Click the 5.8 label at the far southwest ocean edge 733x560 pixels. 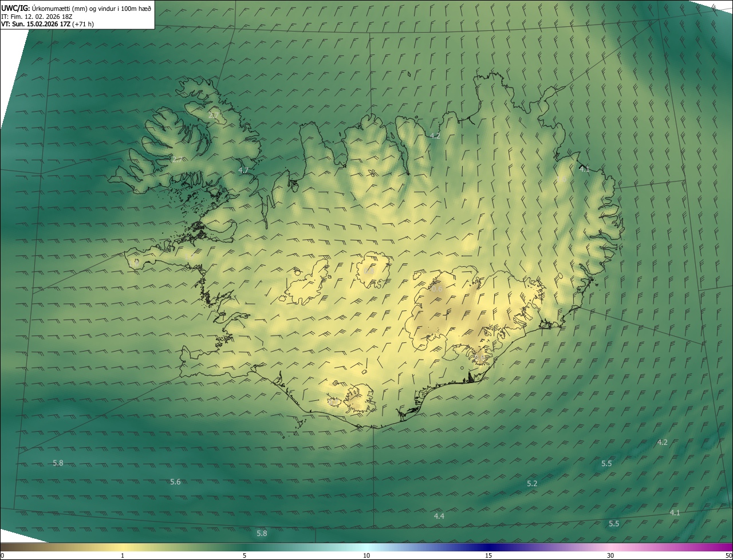58,463
